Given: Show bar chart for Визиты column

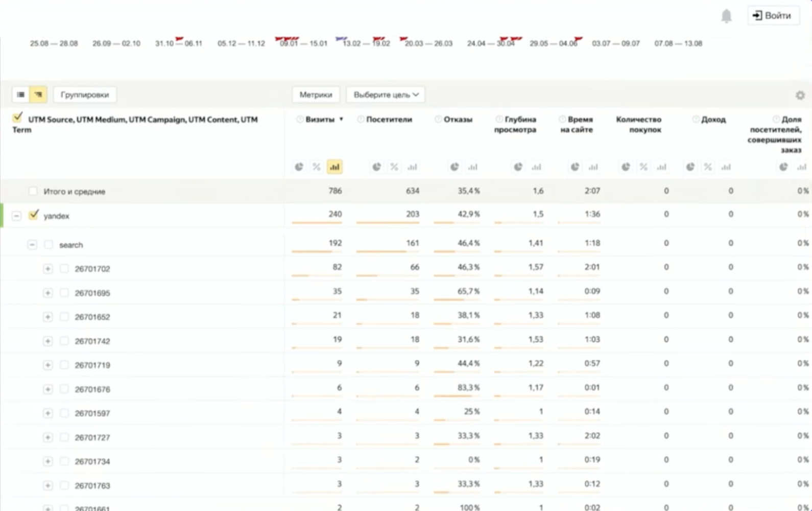Looking at the screenshot, I should (335, 167).
